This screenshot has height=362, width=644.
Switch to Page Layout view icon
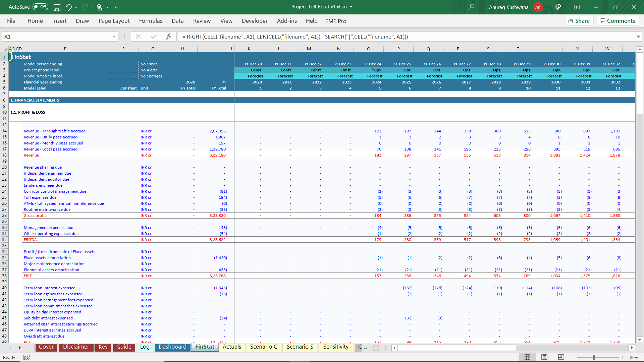pyautogui.click(x=544, y=357)
